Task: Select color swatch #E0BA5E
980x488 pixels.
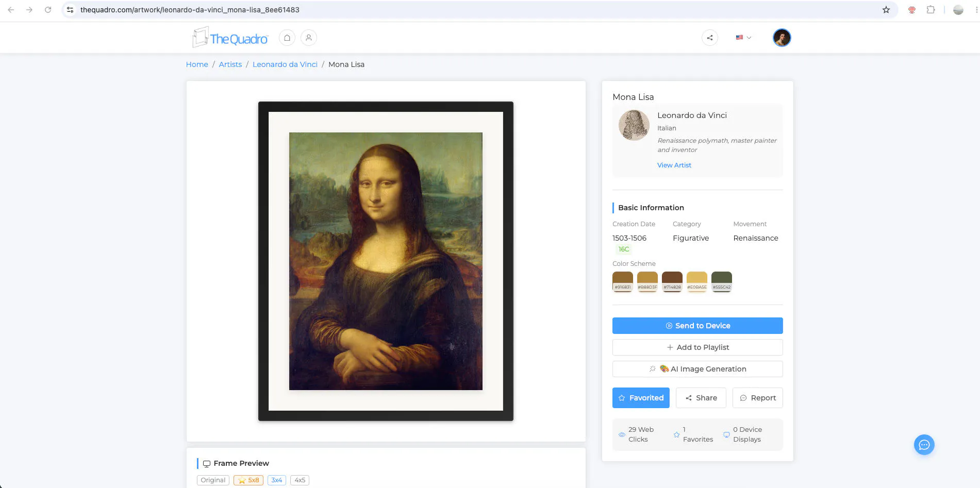Action: click(697, 282)
